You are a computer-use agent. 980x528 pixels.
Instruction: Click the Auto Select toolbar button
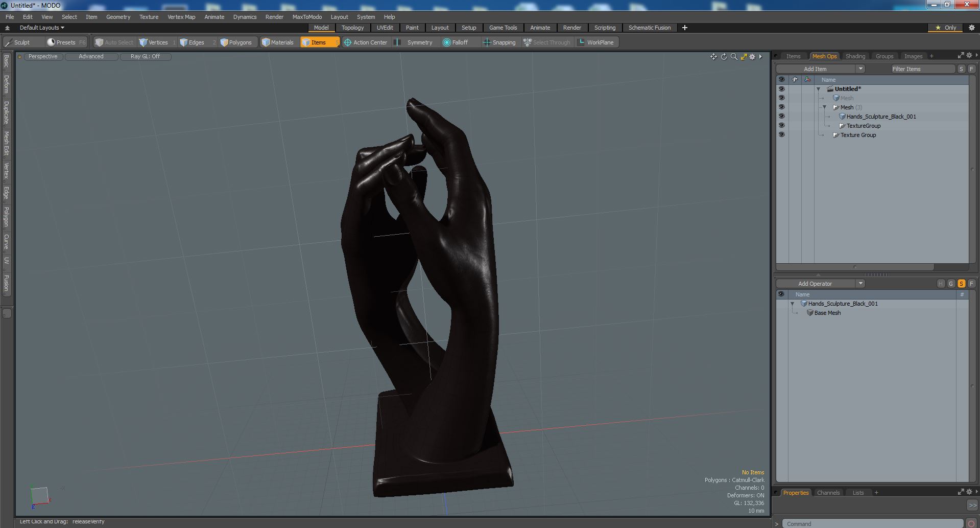[114, 42]
